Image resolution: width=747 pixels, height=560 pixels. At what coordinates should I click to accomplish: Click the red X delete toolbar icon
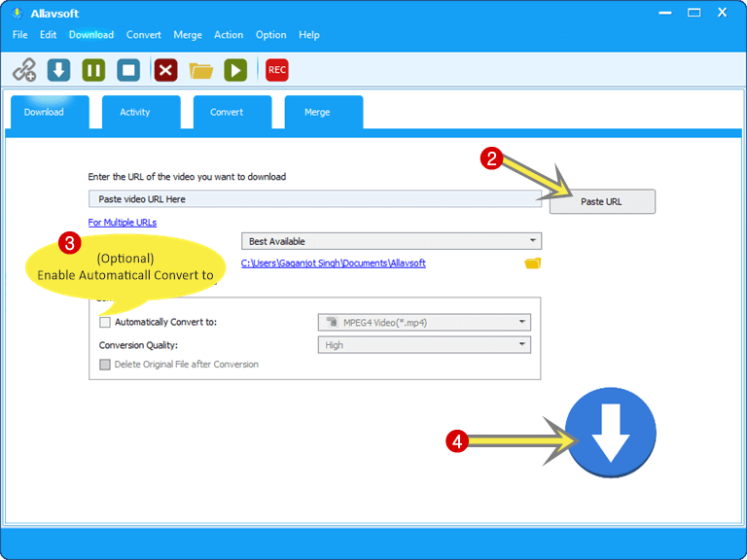click(x=165, y=70)
